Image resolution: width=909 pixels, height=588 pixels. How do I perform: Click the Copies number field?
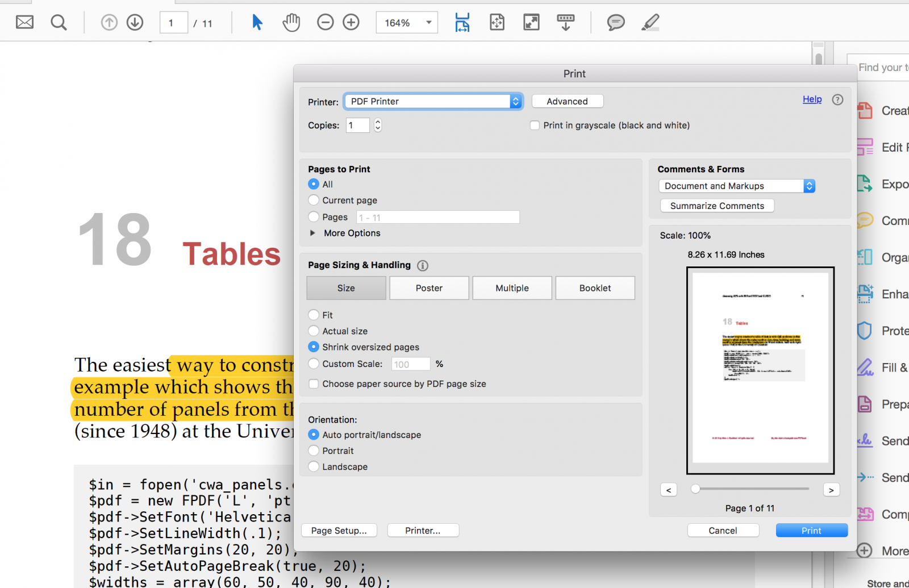tap(358, 126)
